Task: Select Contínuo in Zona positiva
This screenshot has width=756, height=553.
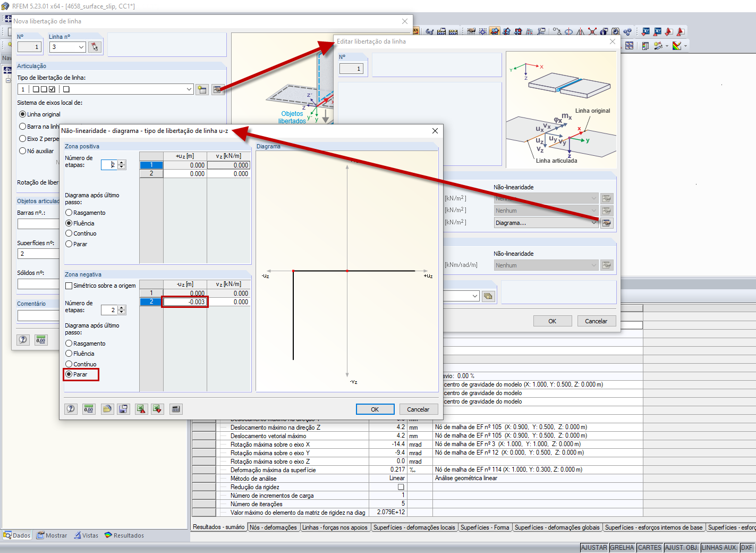Action: (81, 233)
